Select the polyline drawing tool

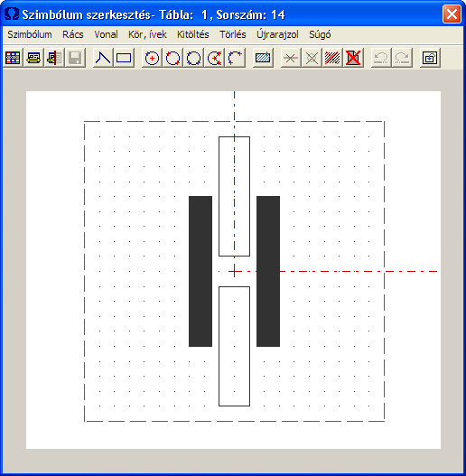103,58
